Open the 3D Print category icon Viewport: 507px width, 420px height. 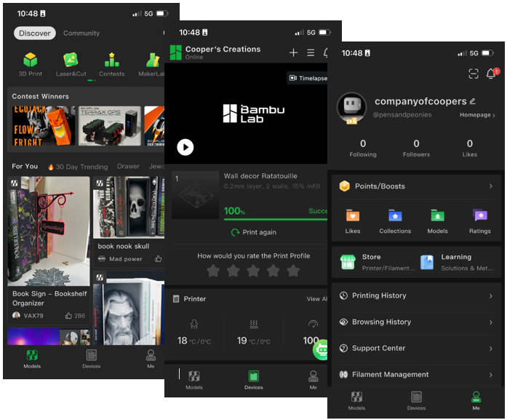pyautogui.click(x=30, y=60)
